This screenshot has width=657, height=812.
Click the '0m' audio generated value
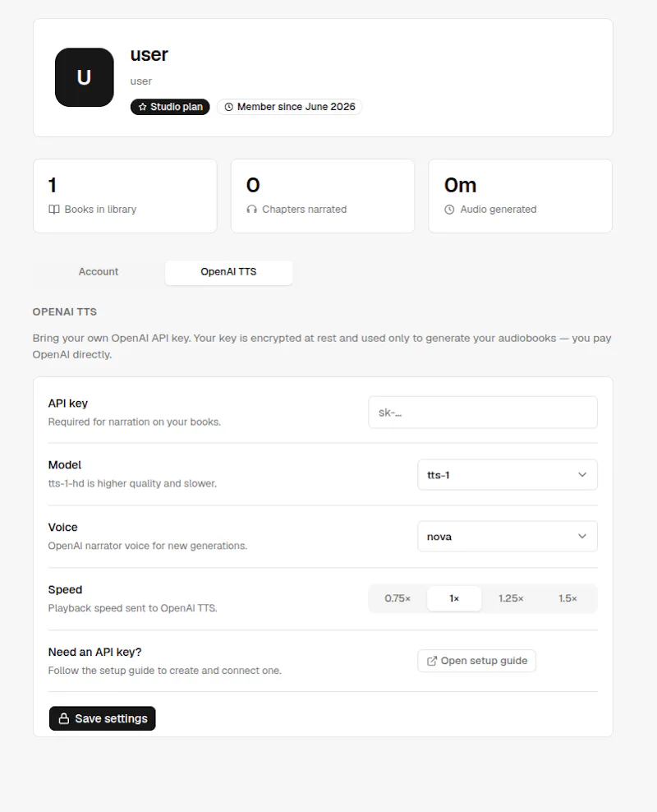click(x=460, y=185)
